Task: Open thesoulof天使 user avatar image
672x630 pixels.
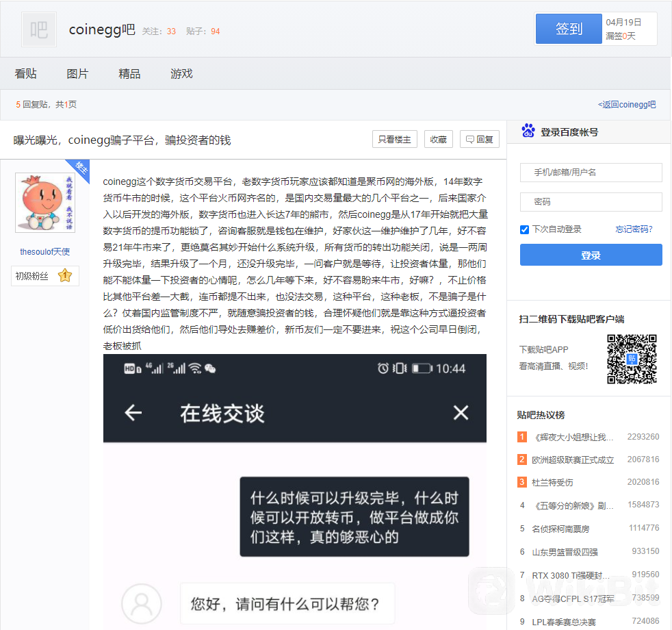Action: click(x=45, y=203)
